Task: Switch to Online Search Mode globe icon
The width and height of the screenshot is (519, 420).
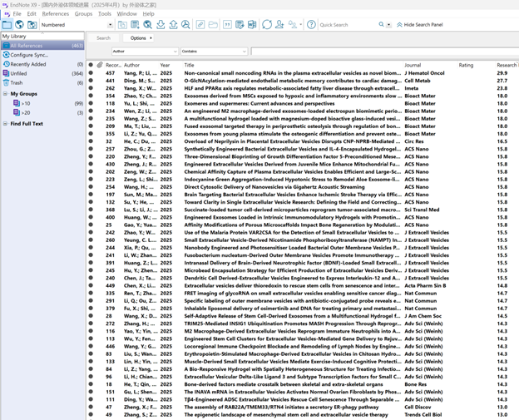Action: 19,24
